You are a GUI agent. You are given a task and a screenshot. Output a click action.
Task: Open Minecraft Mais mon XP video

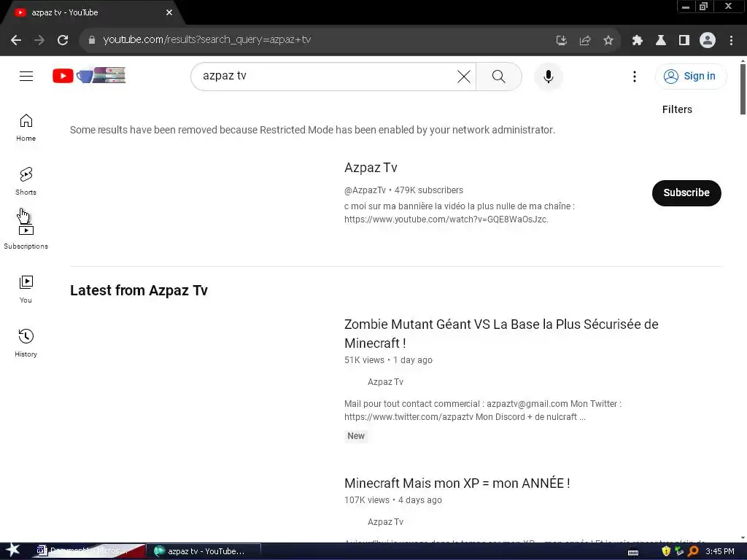[x=457, y=483]
